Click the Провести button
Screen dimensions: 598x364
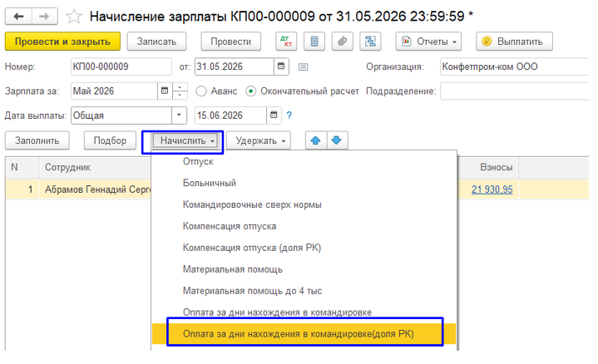230,42
